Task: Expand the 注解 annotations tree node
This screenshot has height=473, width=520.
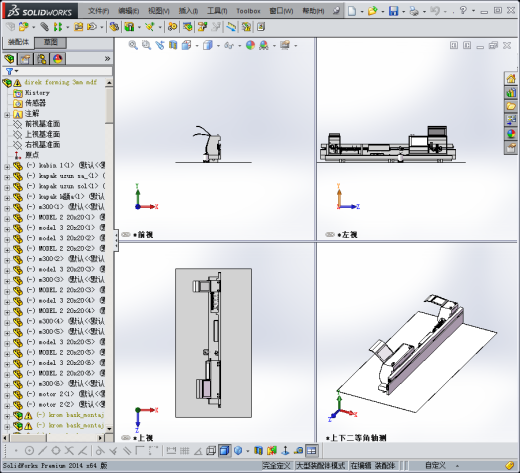Action: (7, 115)
